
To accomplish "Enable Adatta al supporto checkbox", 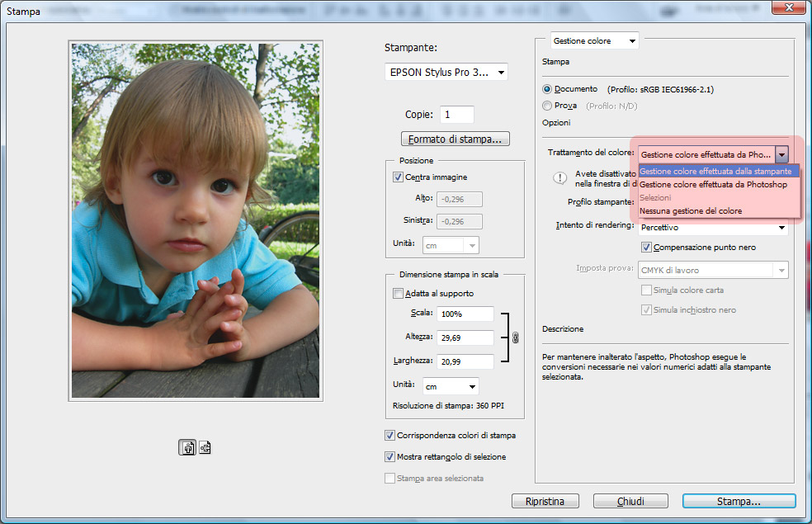I will (x=399, y=293).
